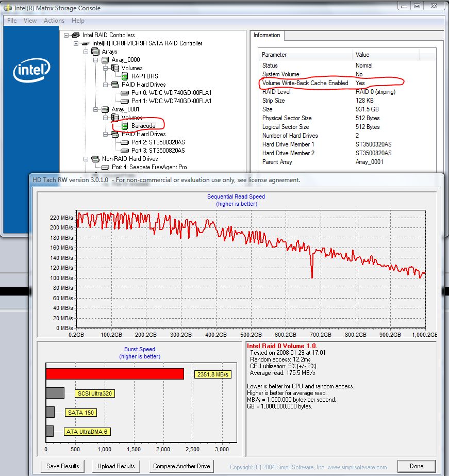This screenshot has height=476, width=449.
Task: Click the Parent Array parameter row
Action: coord(347,162)
